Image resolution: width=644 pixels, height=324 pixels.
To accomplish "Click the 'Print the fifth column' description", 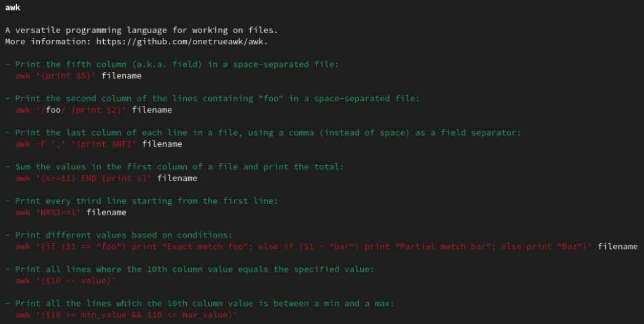I will 176,64.
